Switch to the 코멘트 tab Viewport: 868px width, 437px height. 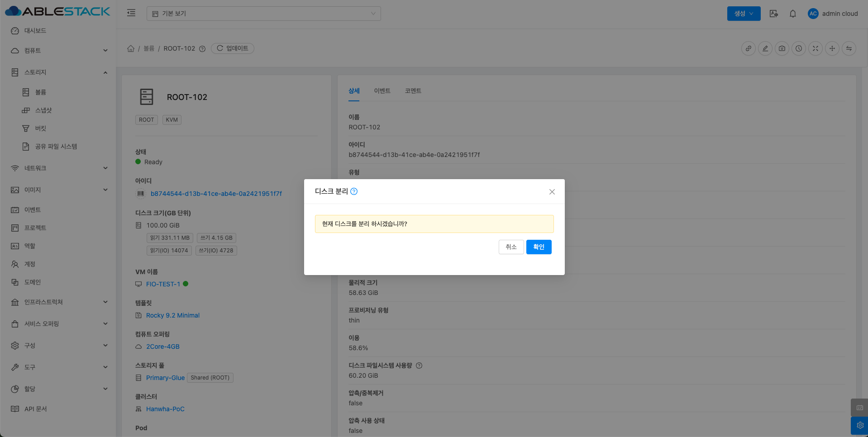[x=413, y=91]
